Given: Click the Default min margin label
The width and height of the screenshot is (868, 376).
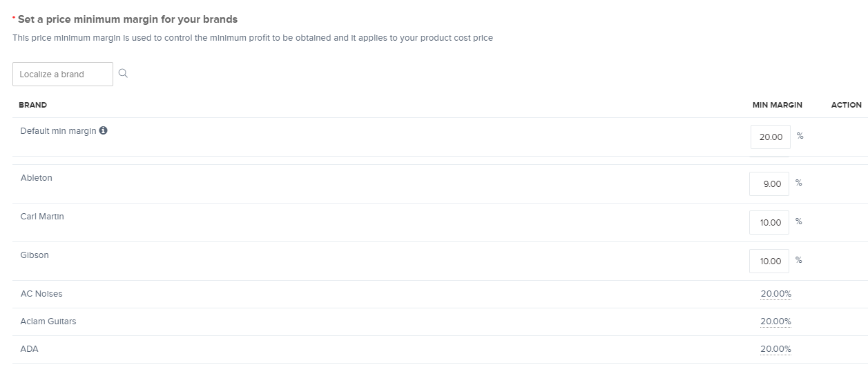Looking at the screenshot, I should tap(58, 131).
